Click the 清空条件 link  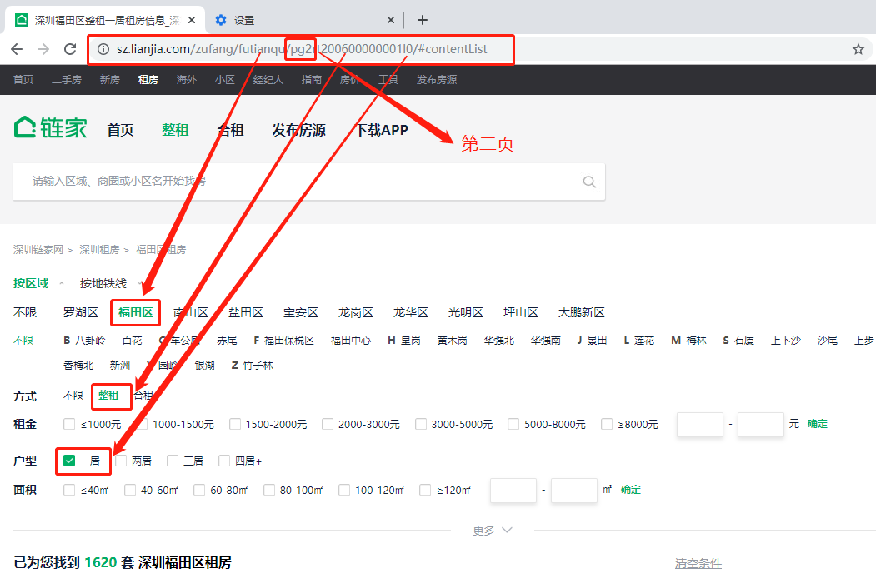tap(698, 562)
